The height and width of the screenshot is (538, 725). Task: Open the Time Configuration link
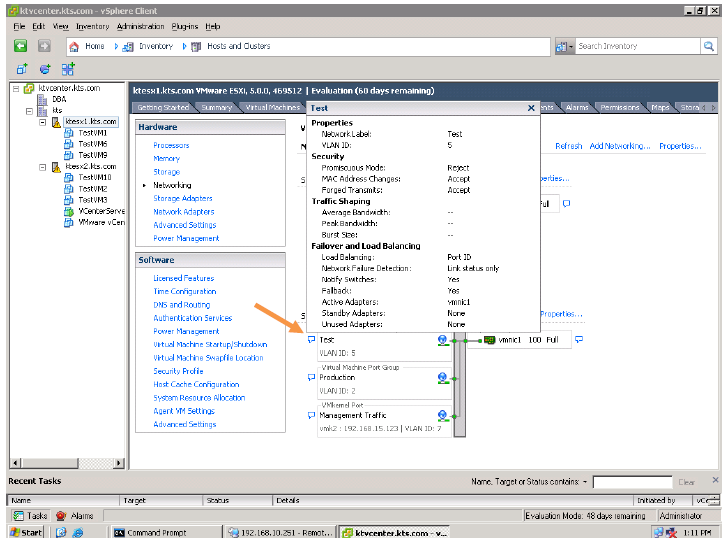[184, 292]
